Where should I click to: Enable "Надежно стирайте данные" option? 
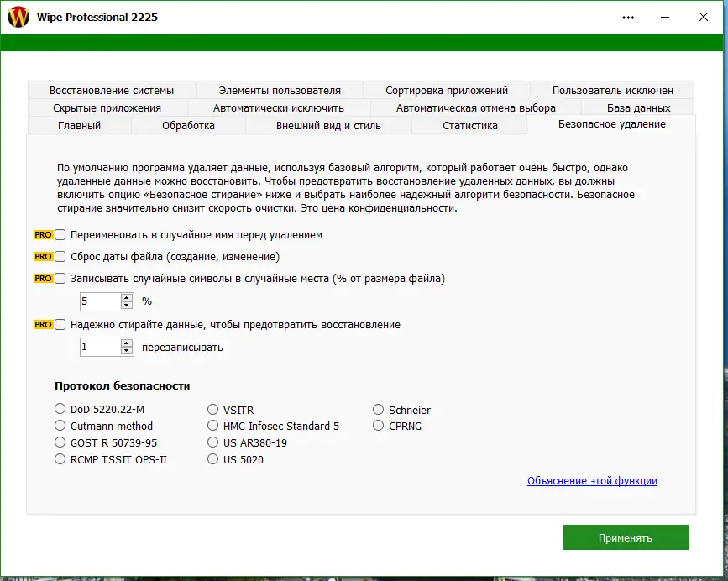(x=59, y=324)
